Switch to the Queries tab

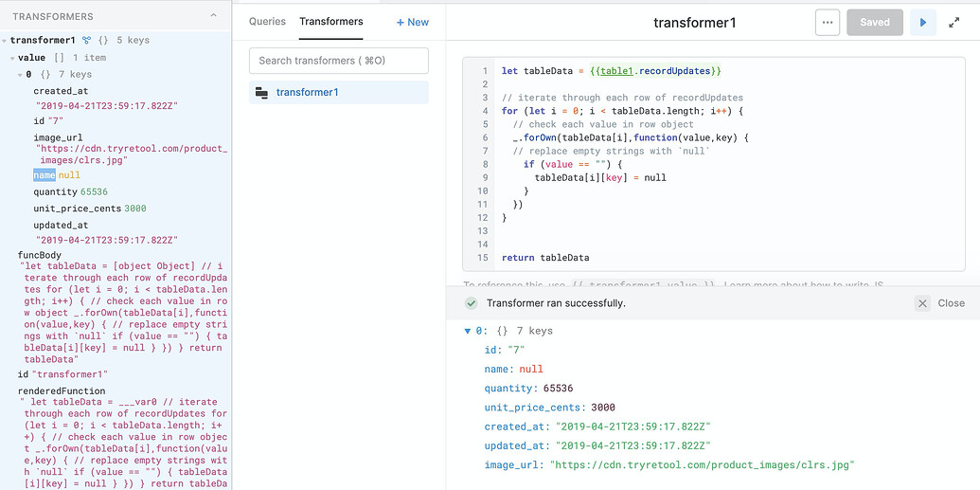click(267, 21)
